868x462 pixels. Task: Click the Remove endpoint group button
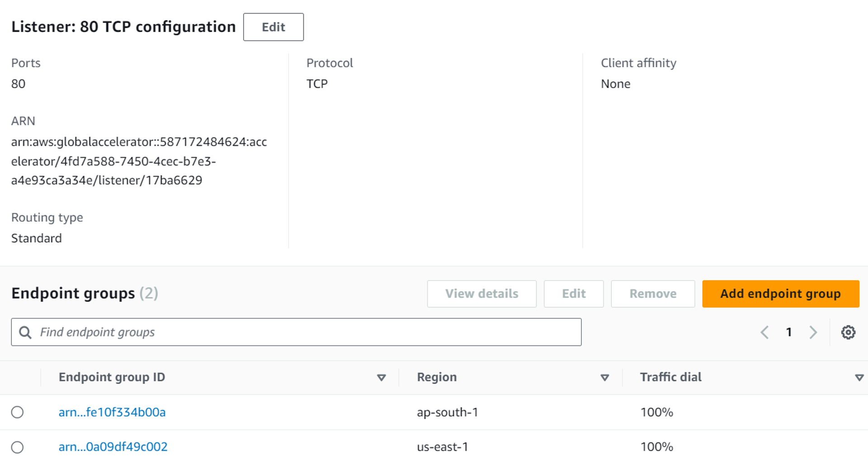tap(652, 294)
